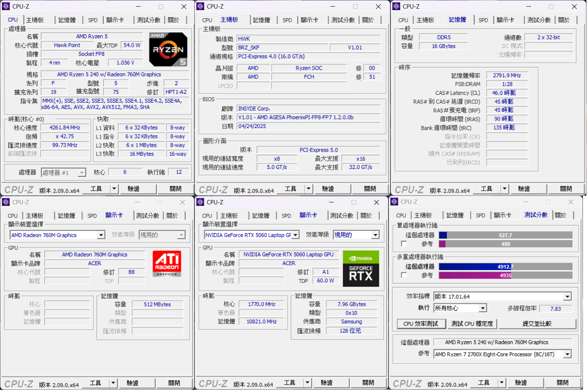Open the 工具 arrow menu in the processor-info window
588x390 pixels.
click(x=114, y=189)
